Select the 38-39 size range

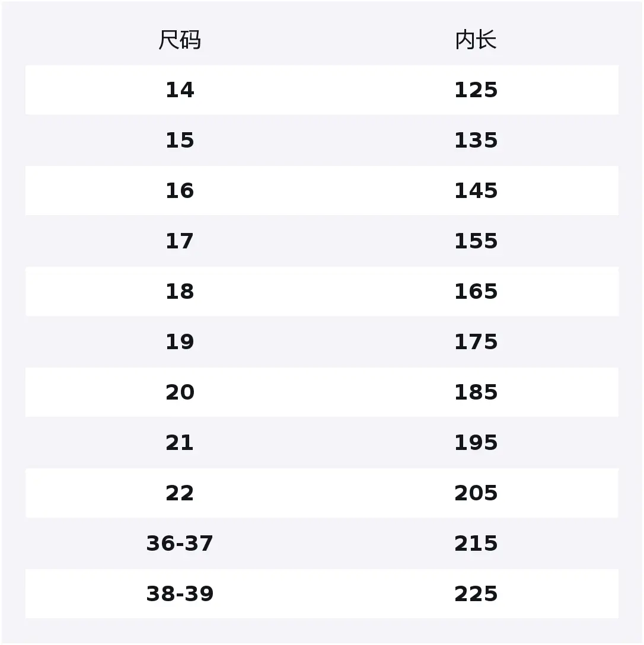(180, 594)
